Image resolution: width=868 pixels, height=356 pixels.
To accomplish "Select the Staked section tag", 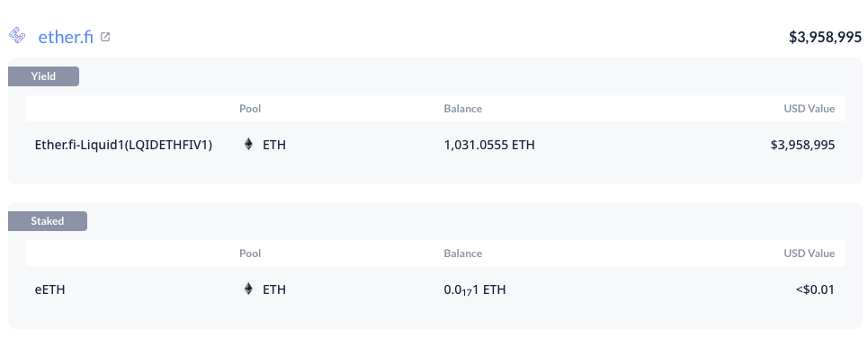I will tap(48, 221).
